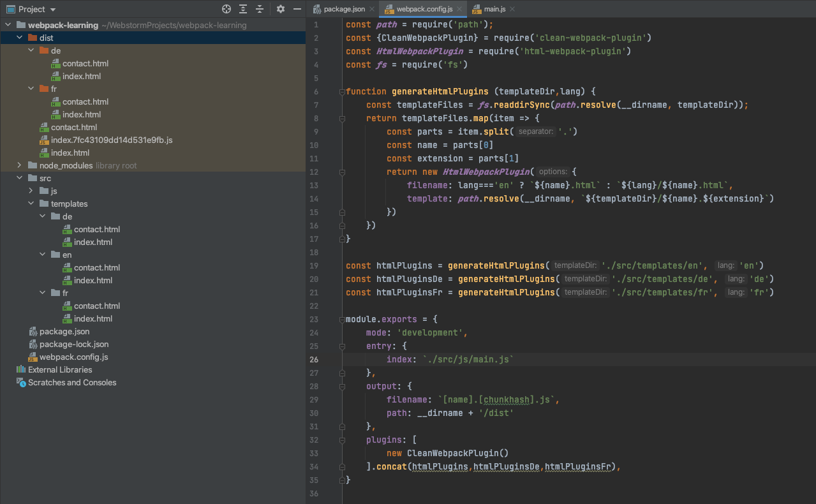Open index.html in templates/en
The height and width of the screenshot is (504, 816).
93,281
